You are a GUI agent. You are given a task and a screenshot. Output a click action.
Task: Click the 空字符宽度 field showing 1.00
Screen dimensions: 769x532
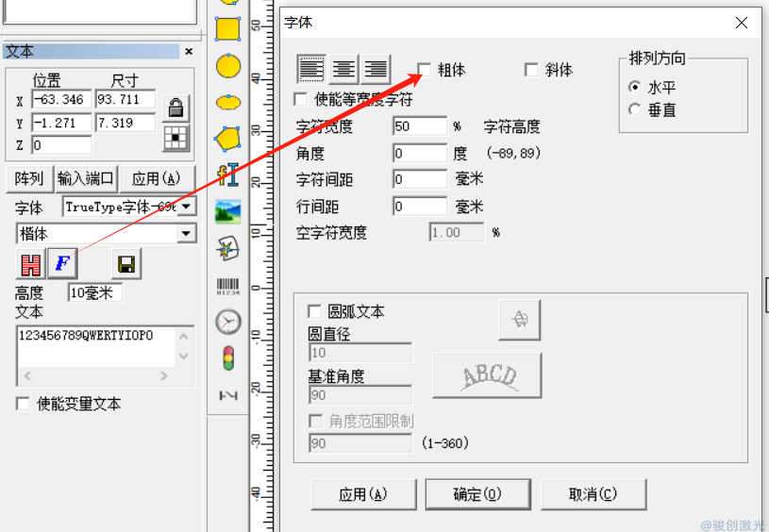click(457, 232)
